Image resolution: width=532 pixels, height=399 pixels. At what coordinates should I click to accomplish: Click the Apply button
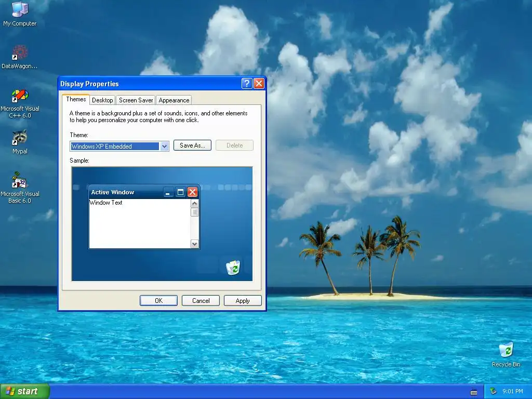pyautogui.click(x=243, y=301)
